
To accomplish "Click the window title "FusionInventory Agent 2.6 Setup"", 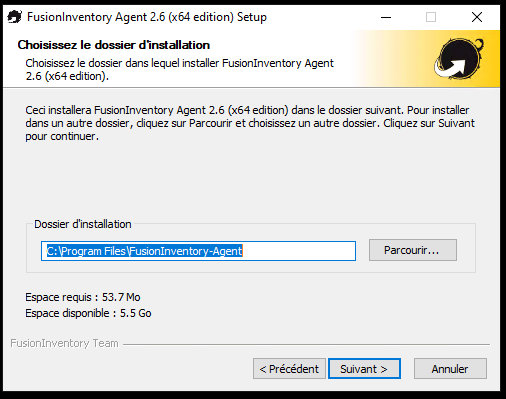I will [147, 17].
